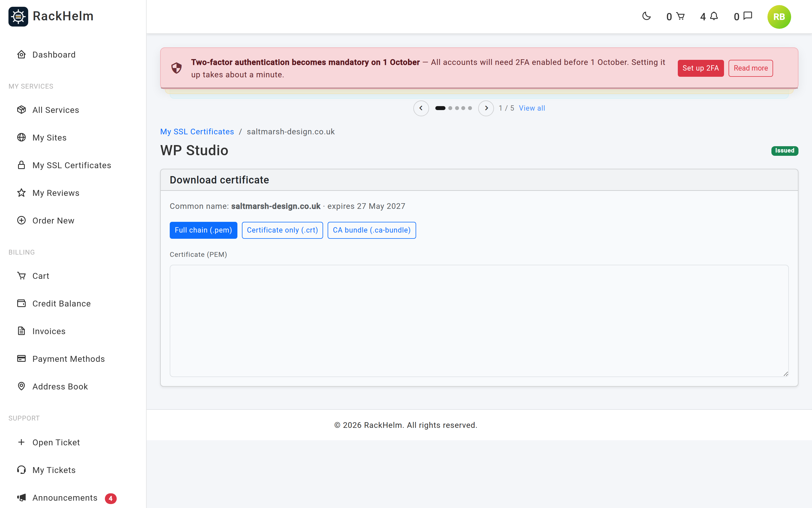Screen dimensions: 812x508
Task: Click the Credit Balance wallet icon
Action: click(21, 303)
